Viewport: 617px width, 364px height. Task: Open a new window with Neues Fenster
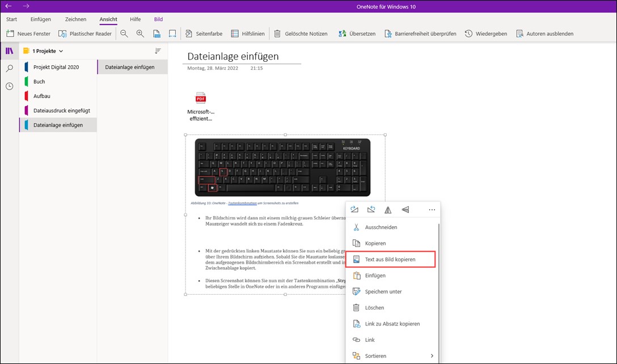point(28,34)
